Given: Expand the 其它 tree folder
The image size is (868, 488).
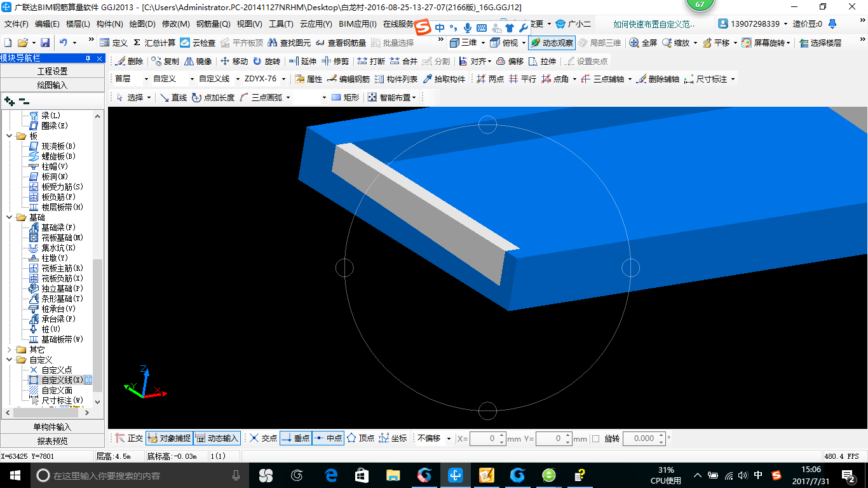Looking at the screenshot, I should click(x=10, y=349).
